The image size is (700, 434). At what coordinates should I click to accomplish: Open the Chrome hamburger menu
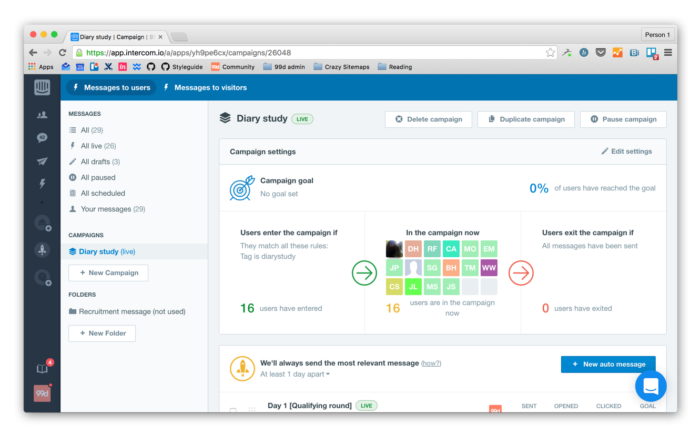click(x=669, y=52)
